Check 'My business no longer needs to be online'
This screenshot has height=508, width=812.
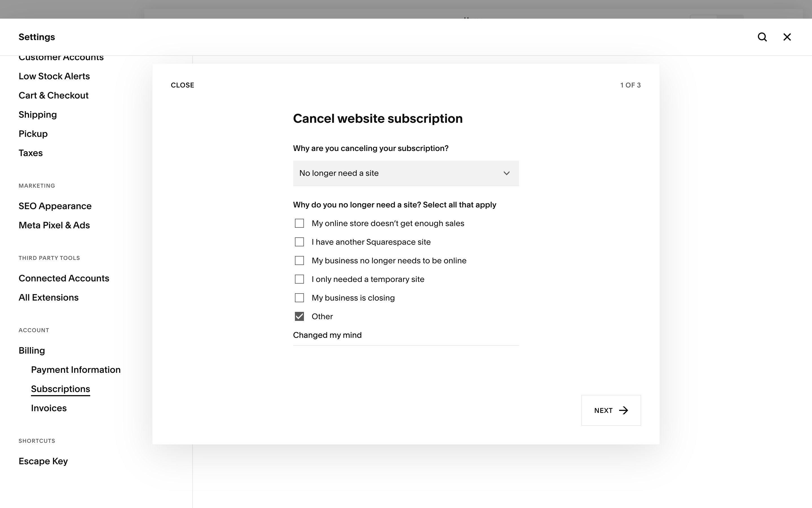click(299, 261)
